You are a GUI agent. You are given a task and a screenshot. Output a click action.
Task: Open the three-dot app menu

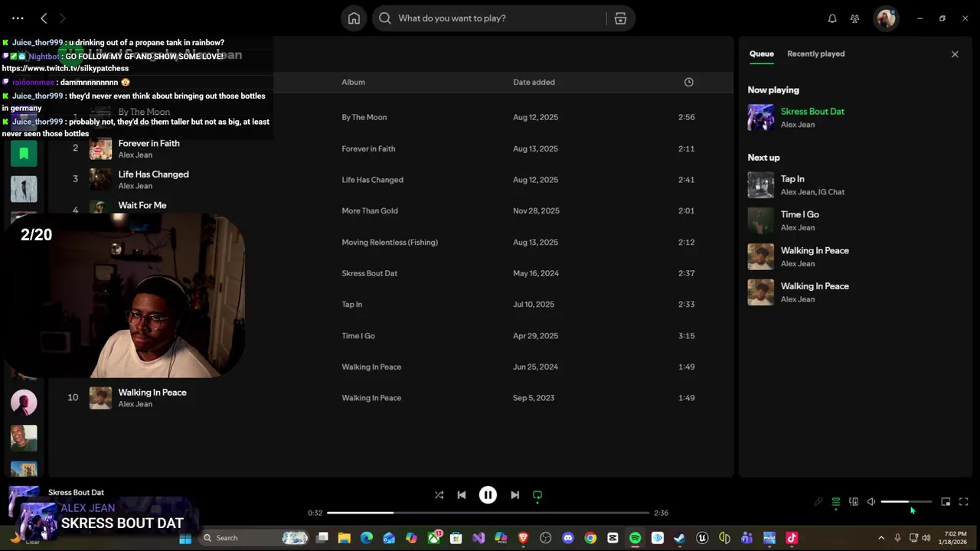(x=18, y=18)
